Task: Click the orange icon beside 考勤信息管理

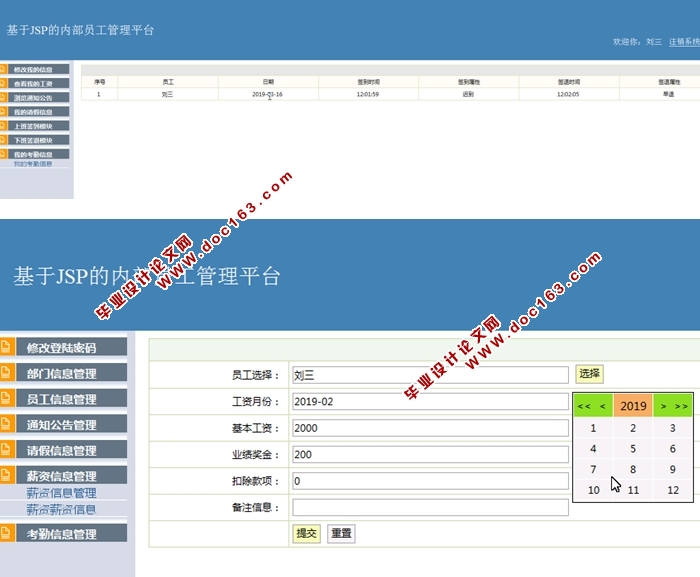Action: click(6, 533)
